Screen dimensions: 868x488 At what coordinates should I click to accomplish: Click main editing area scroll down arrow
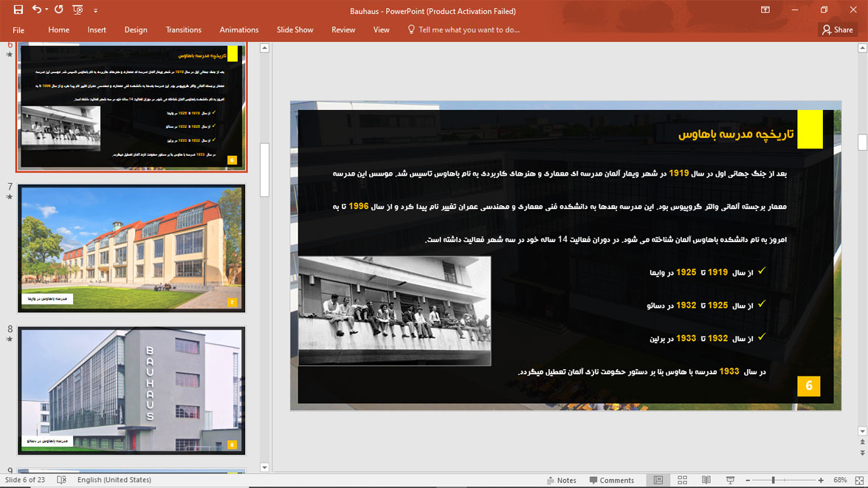tap(862, 431)
